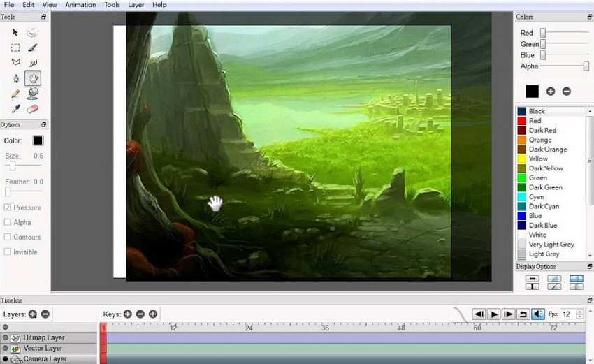Toggle outlines display option
This screenshot has width=594, height=364.
554,286
